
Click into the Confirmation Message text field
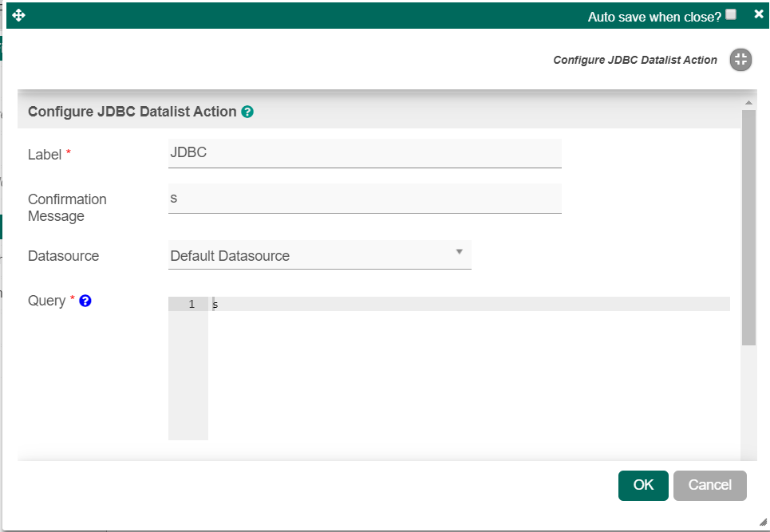(x=365, y=199)
